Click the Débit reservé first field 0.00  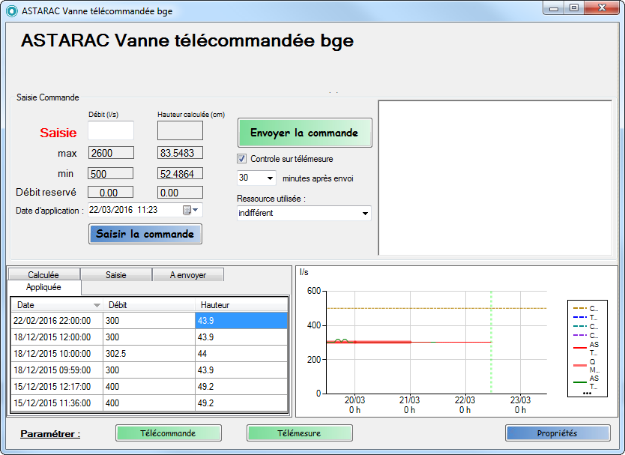[x=111, y=193]
